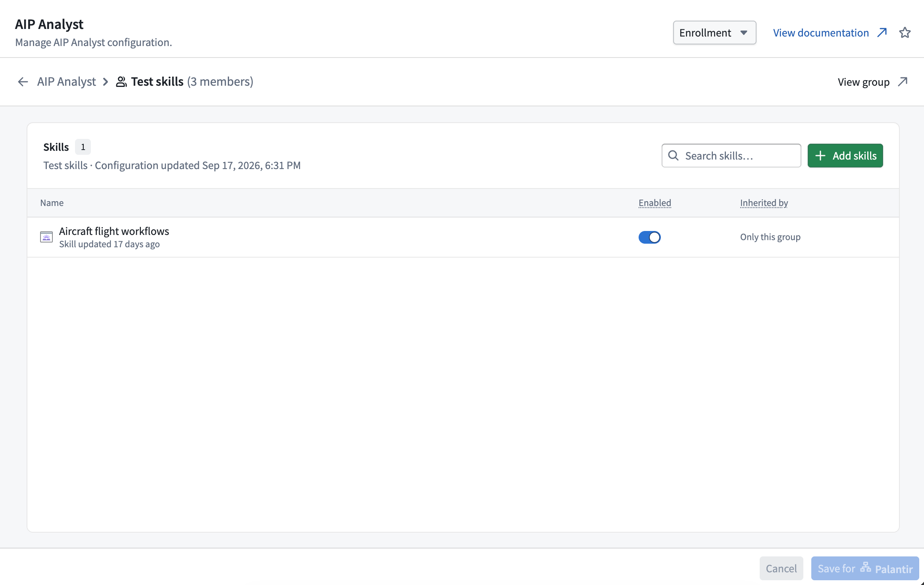This screenshot has height=585, width=924.
Task: Open the Enrollment dropdown
Action: pyautogui.click(x=714, y=33)
